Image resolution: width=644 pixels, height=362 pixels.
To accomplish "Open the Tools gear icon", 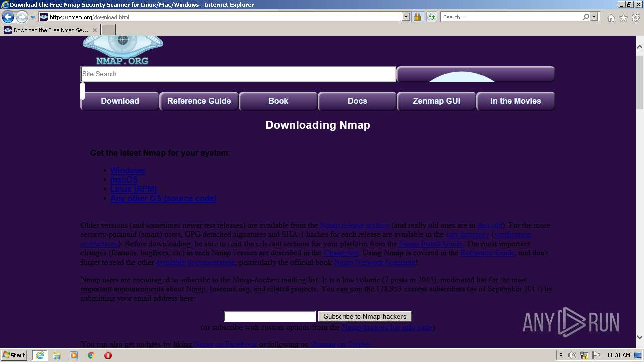I will 636,18.
